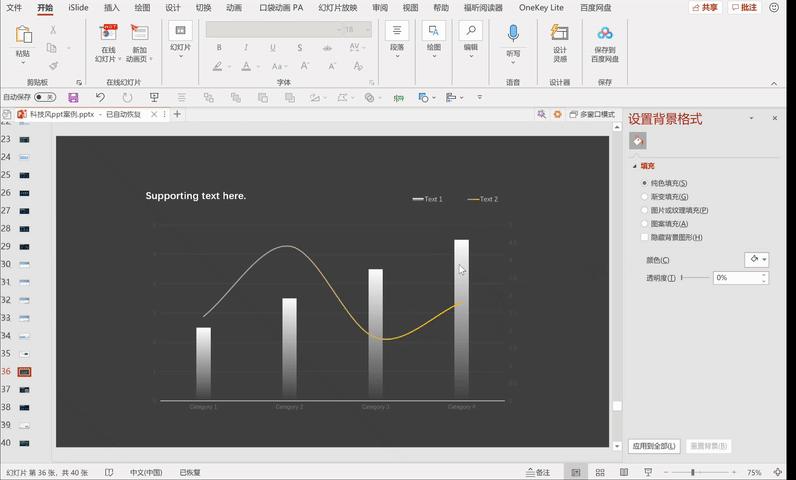Image resolution: width=796 pixels, height=480 pixels.
Task: Open reading view from status bar
Action: pyautogui.click(x=624, y=472)
